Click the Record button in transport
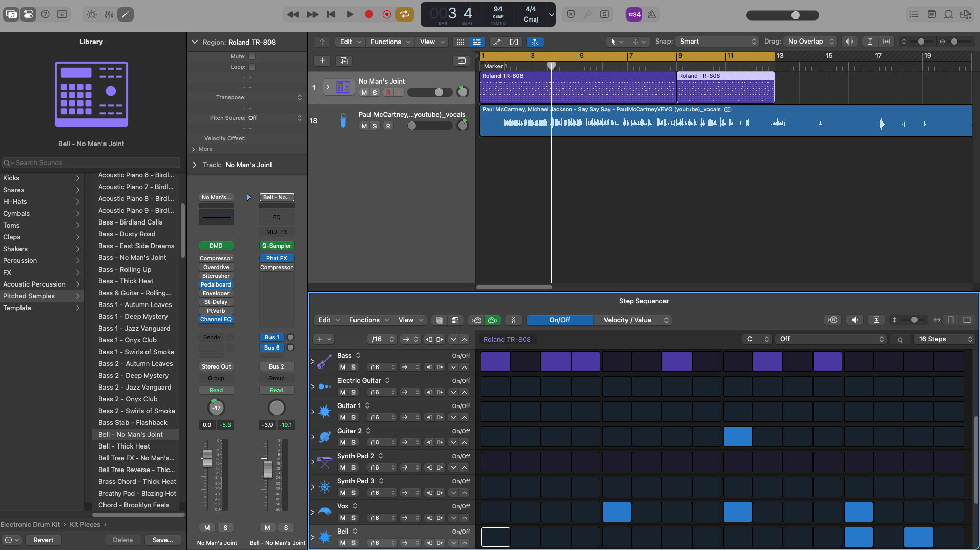This screenshot has height=550, width=980. pos(369,14)
